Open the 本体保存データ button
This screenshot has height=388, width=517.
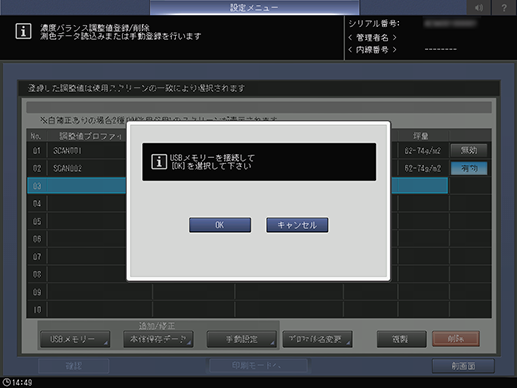click(x=158, y=339)
